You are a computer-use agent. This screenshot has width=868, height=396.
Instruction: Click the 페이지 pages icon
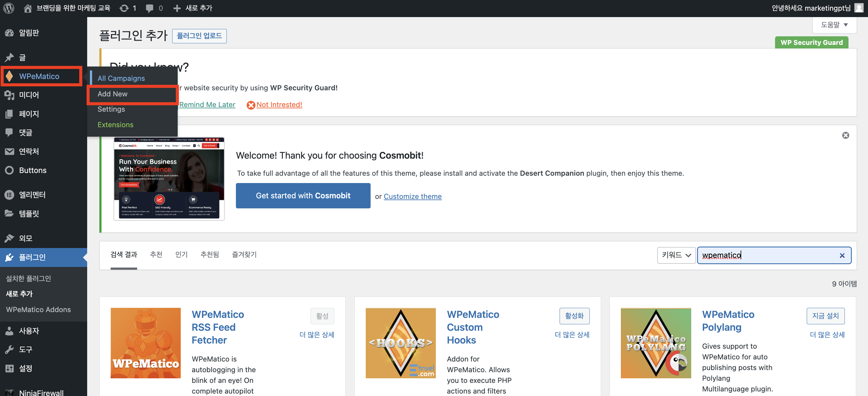tap(9, 114)
